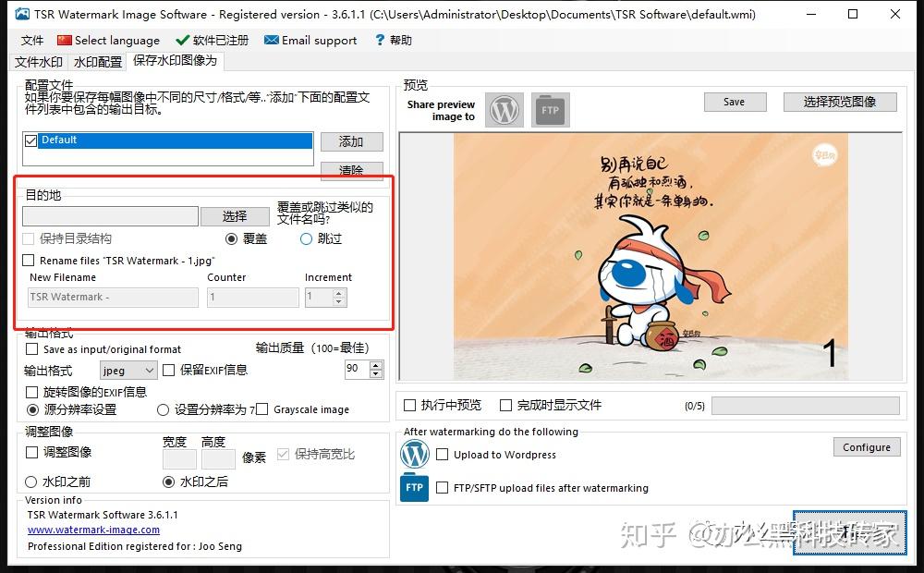Click the output quality value 90 field
Image resolution: width=924 pixels, height=573 pixels.
357,369
